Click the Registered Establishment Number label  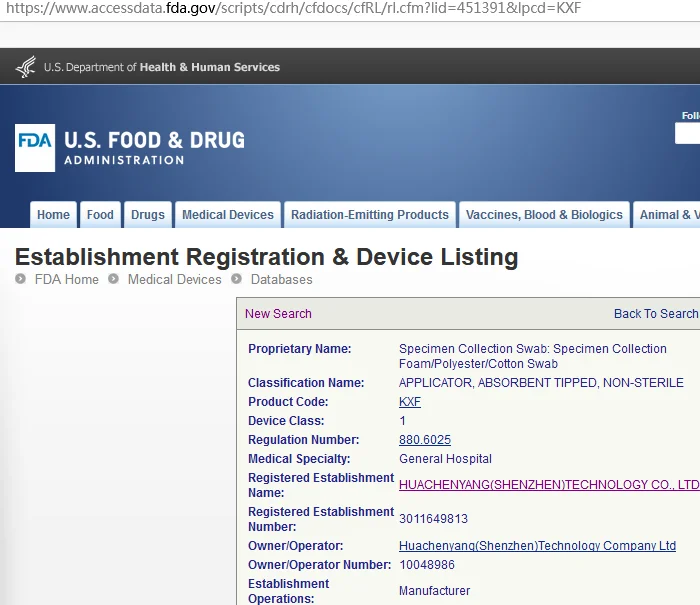(321, 519)
